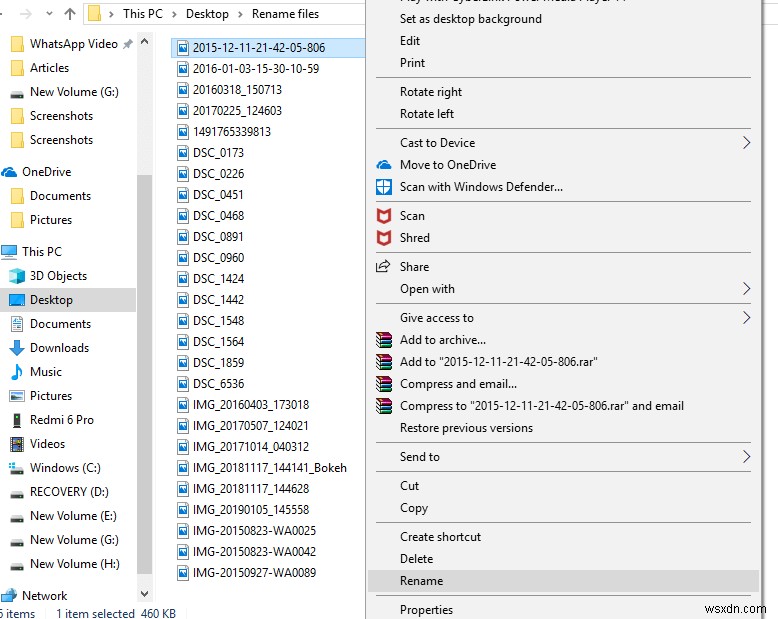Select file IMG_20181117_144141_Bokeh

tap(269, 468)
